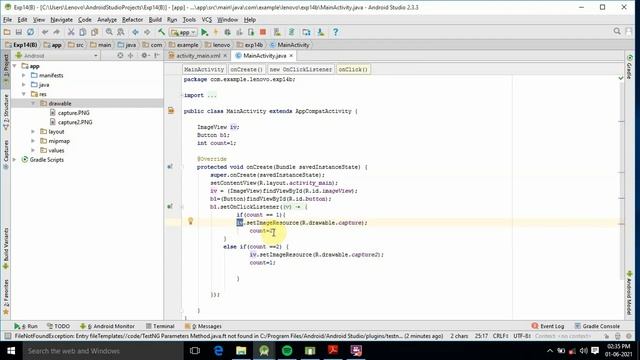
Task: Click the Search Everywhere magnifier icon
Action: (x=617, y=31)
